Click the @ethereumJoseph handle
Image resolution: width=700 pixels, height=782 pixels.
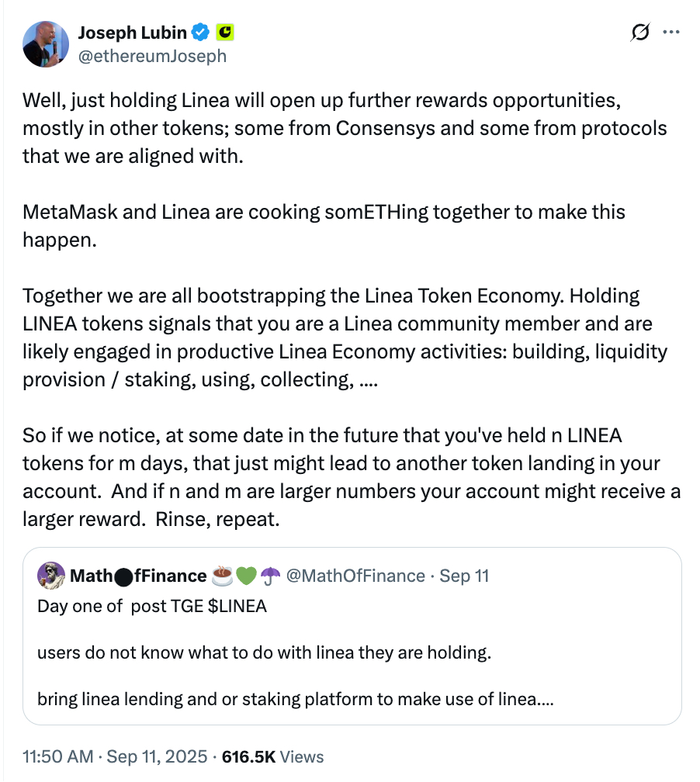[152, 56]
